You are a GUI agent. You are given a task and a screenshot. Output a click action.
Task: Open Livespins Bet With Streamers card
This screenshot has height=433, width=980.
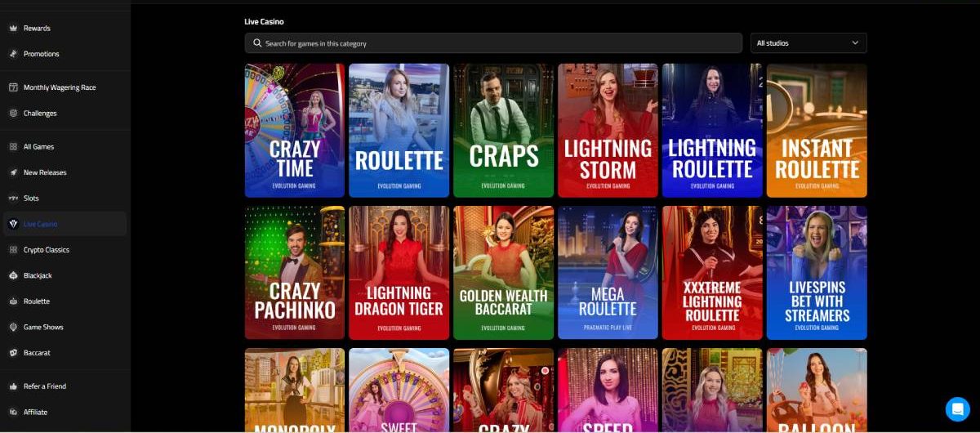point(817,273)
